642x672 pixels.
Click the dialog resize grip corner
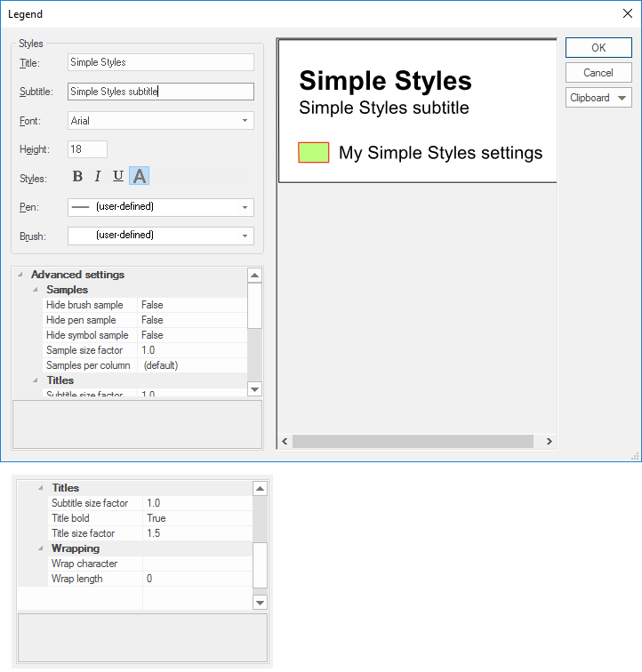pyautogui.click(x=635, y=456)
